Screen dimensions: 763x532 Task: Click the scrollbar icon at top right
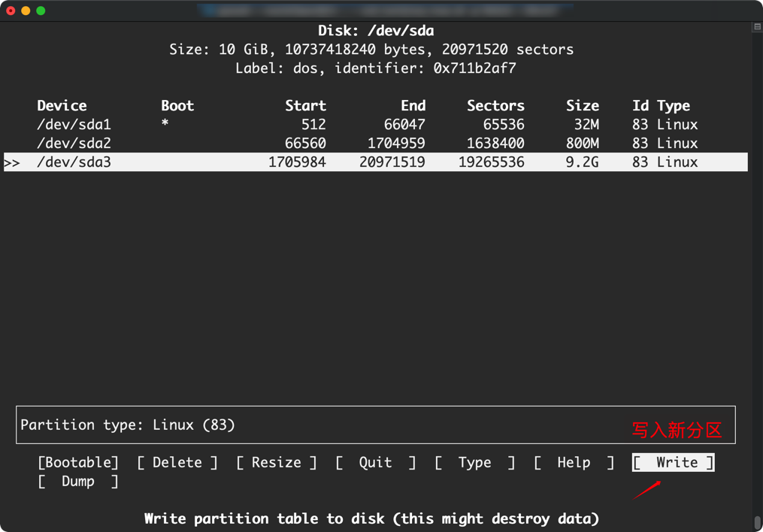757,27
